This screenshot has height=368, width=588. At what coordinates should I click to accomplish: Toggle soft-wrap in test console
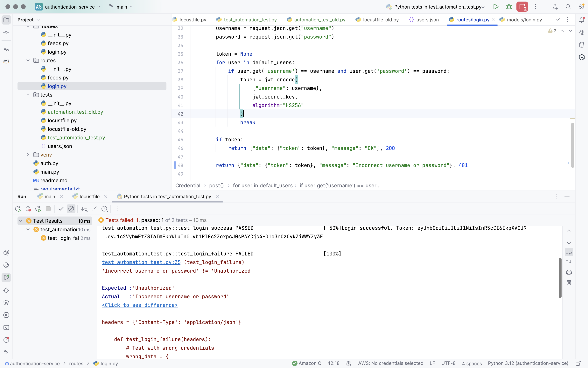coord(569,252)
